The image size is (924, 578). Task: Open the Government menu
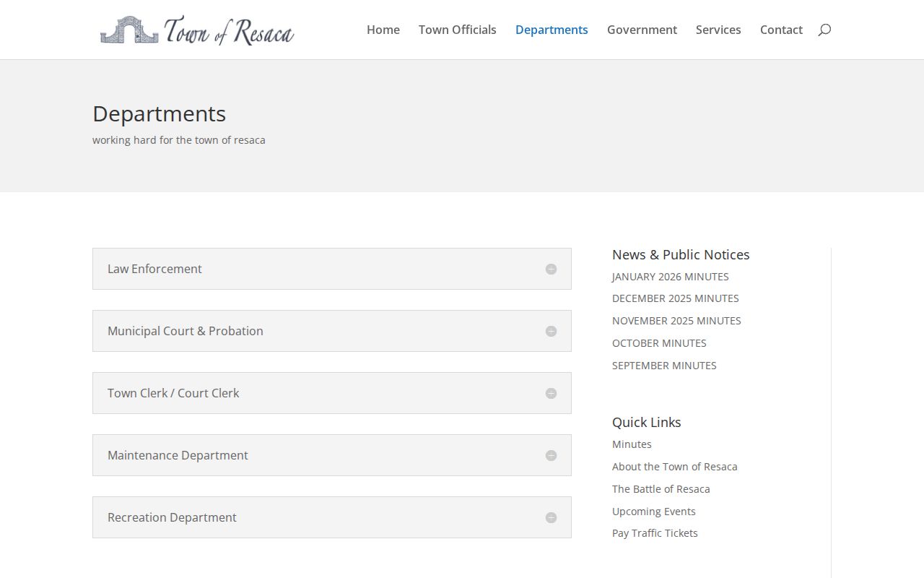coord(642,30)
